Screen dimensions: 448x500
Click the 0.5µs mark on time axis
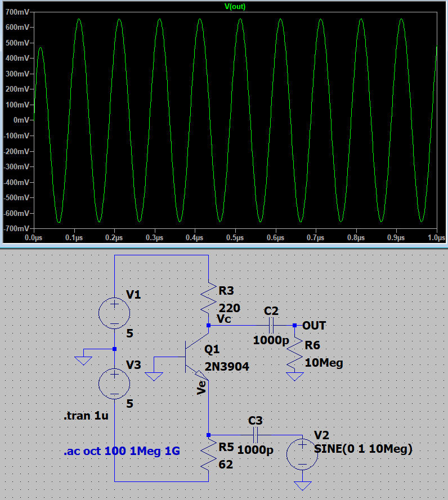pos(235,238)
